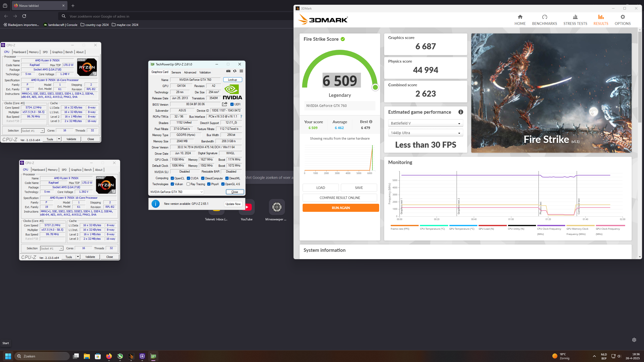Open Firefox tab list dropdown
Screen dimensions: 644x362
point(5,6)
